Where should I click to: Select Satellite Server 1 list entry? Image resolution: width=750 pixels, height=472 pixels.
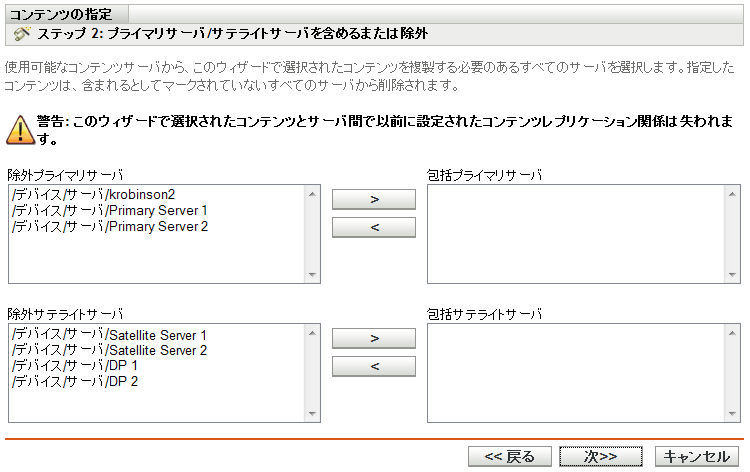tap(109, 334)
